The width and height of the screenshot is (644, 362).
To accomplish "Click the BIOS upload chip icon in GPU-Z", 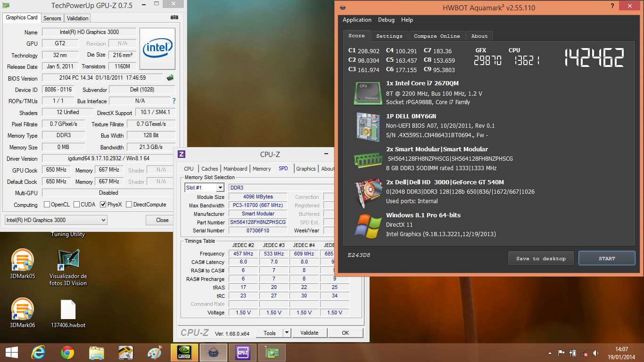I will [x=170, y=78].
